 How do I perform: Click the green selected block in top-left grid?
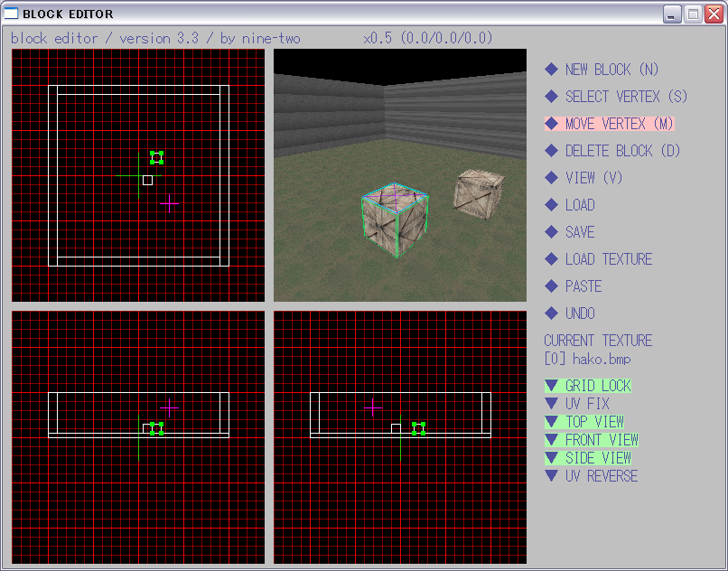(156, 157)
